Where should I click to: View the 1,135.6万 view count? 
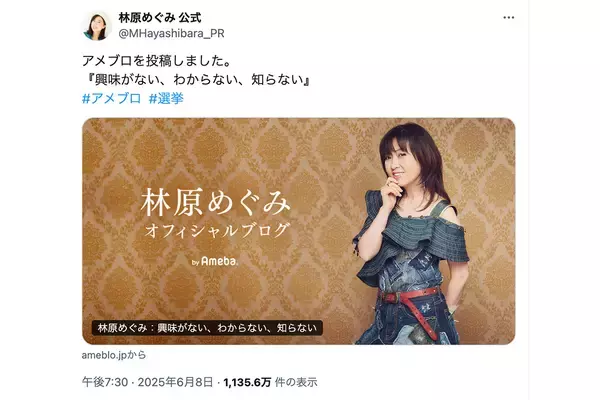(247, 382)
